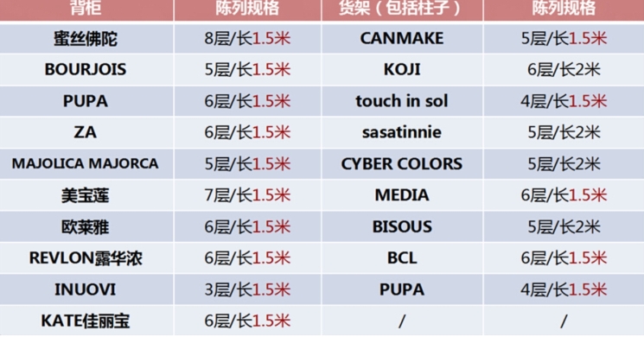Click the BISOUS cell
The image size is (644, 337).
[402, 226]
